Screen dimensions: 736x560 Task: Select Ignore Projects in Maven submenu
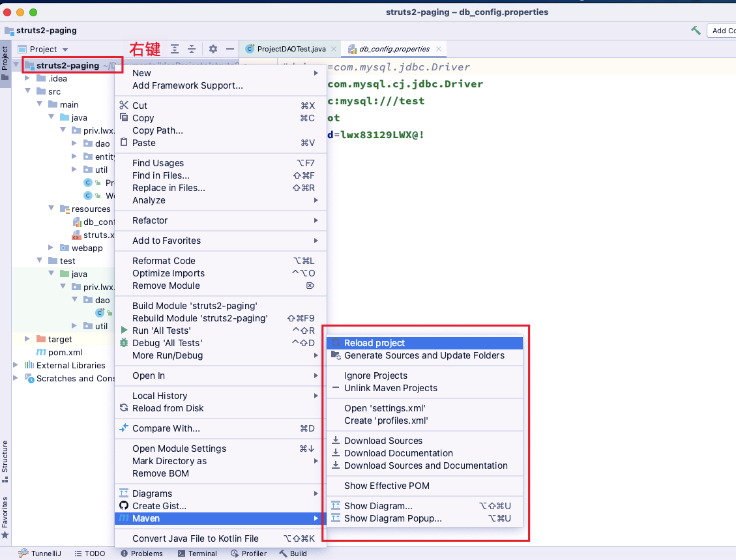coord(424,376)
